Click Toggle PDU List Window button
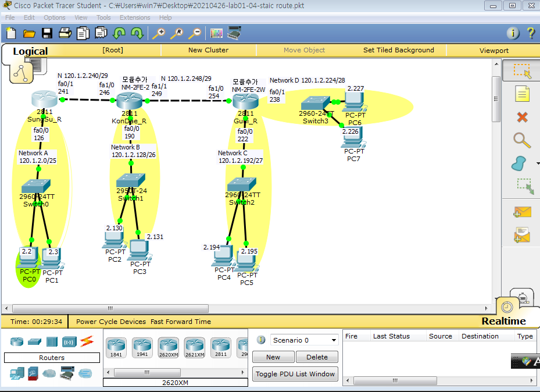 click(x=295, y=374)
